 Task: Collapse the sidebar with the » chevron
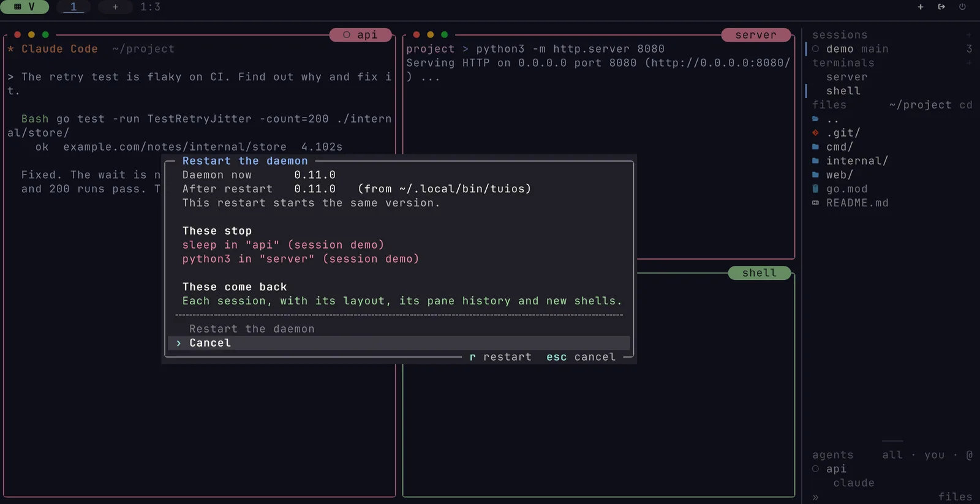coord(815,497)
